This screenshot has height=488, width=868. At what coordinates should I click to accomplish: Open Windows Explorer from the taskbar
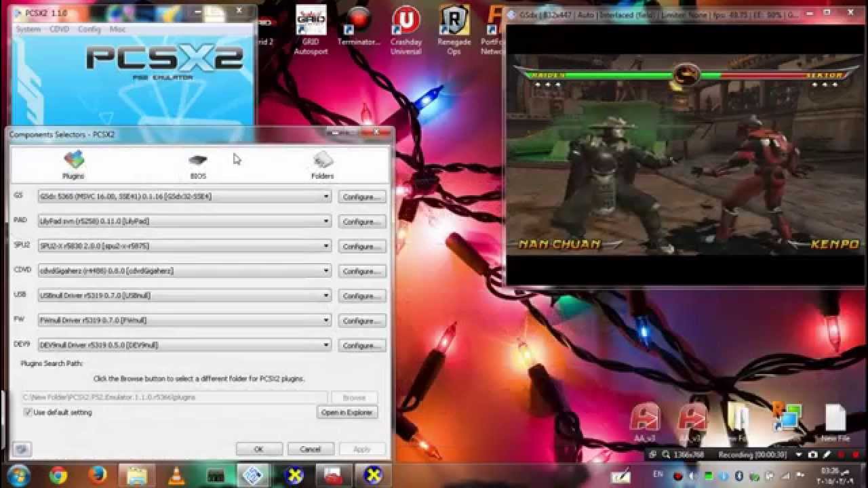136,476
